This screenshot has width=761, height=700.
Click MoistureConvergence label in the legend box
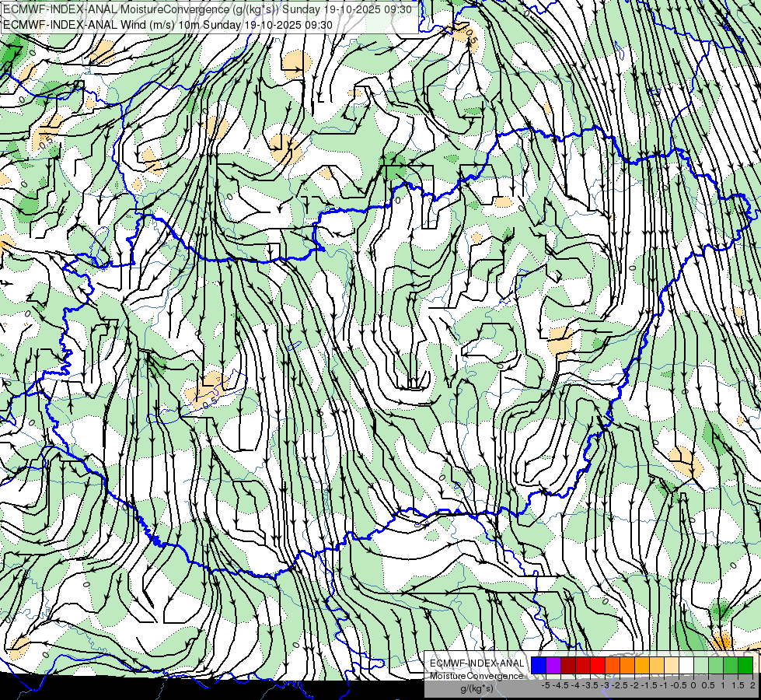[476, 676]
